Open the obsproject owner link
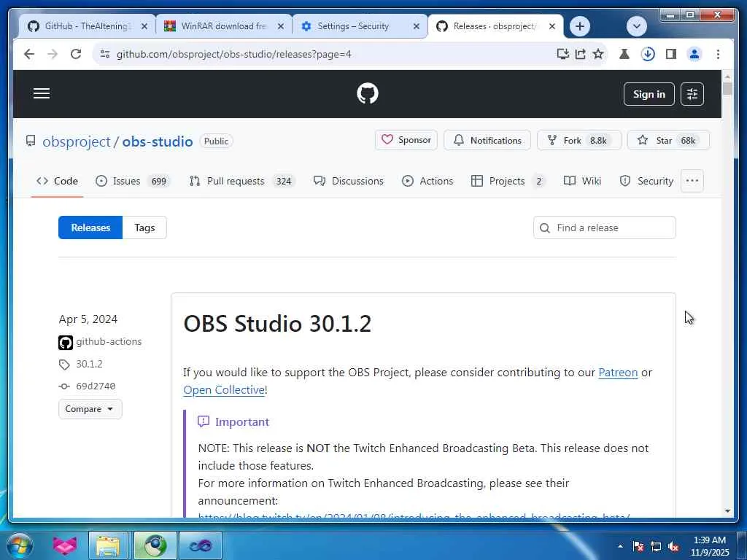Viewport: 747px width, 560px height. (76, 141)
